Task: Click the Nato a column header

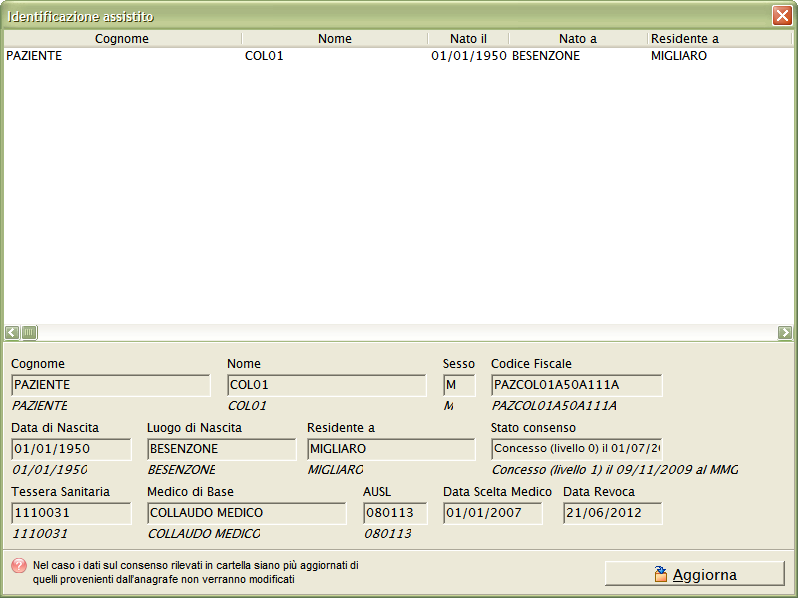Action: [577, 39]
